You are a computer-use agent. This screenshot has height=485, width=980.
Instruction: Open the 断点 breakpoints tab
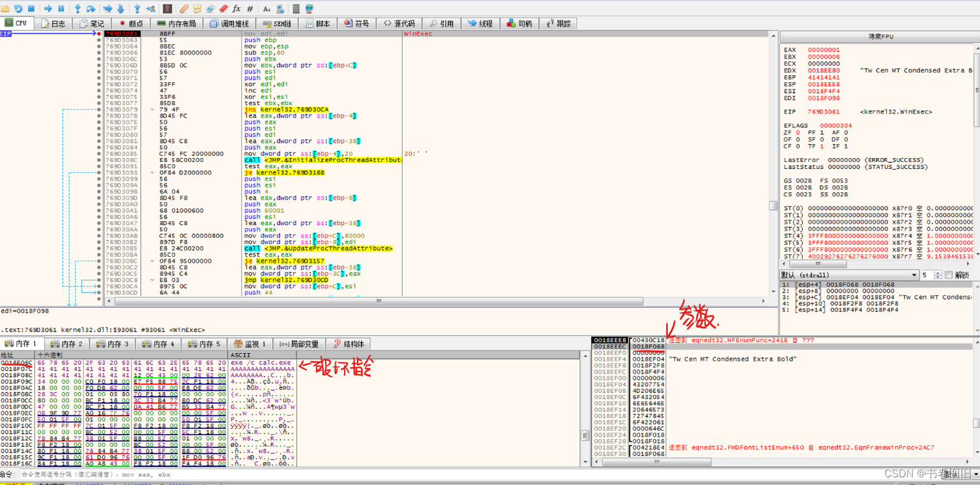(x=131, y=24)
